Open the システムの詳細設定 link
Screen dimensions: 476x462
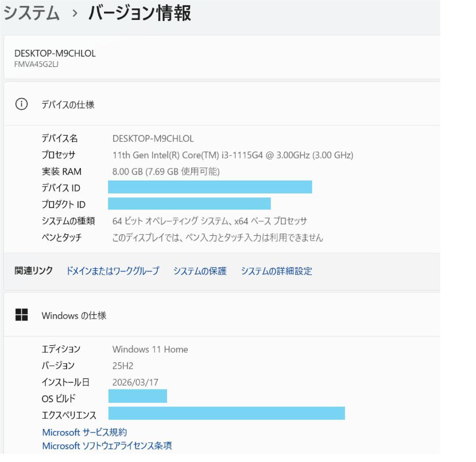pyautogui.click(x=276, y=271)
